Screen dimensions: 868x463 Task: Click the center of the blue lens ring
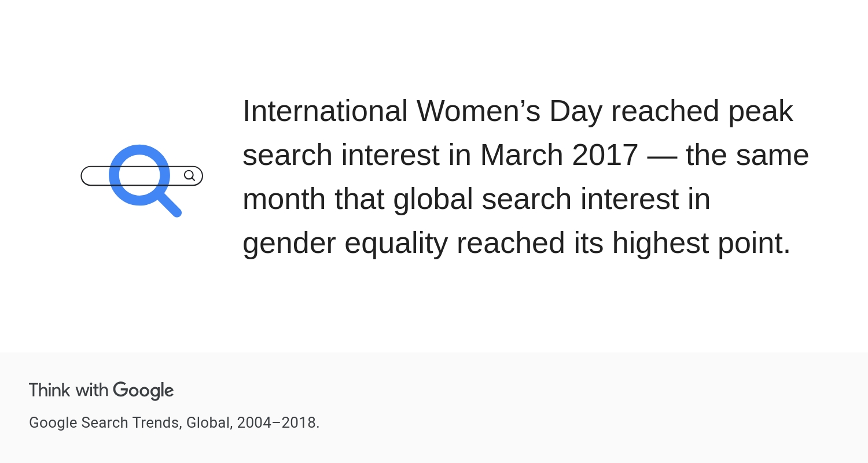[139, 175]
